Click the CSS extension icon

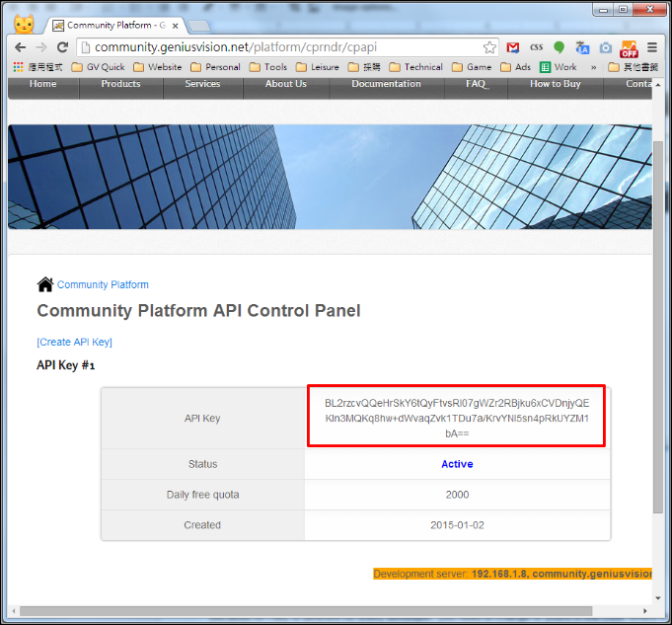[536, 47]
